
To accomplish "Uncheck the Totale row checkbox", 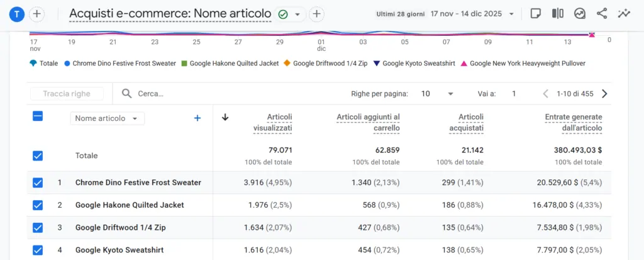I will click(x=37, y=155).
